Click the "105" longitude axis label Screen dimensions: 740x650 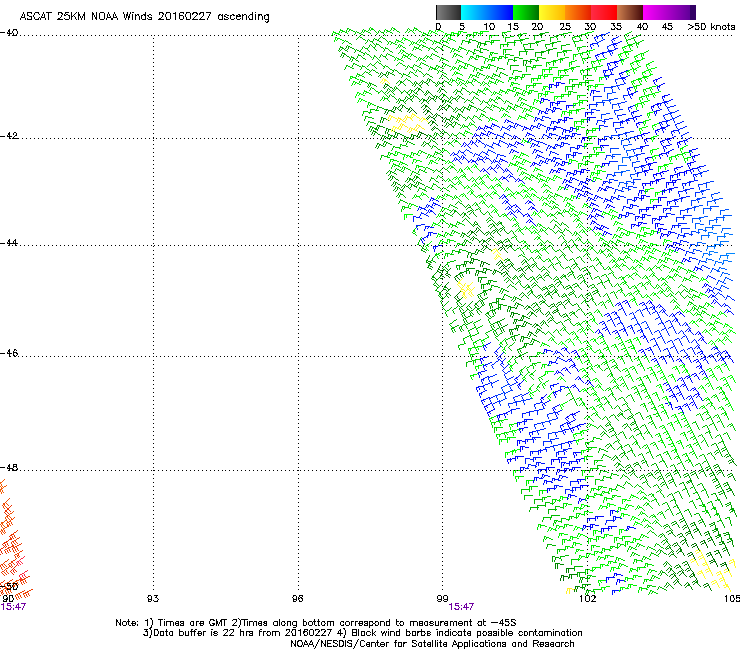coord(732,599)
